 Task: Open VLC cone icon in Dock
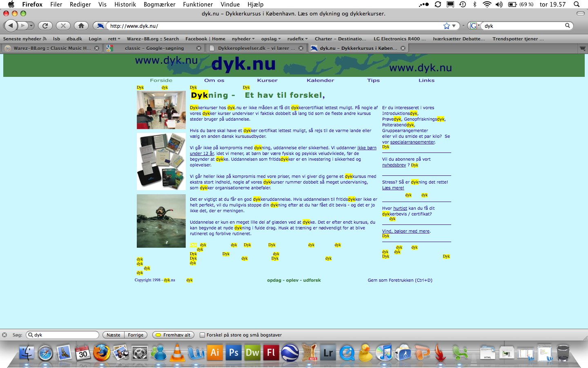tap(177, 352)
